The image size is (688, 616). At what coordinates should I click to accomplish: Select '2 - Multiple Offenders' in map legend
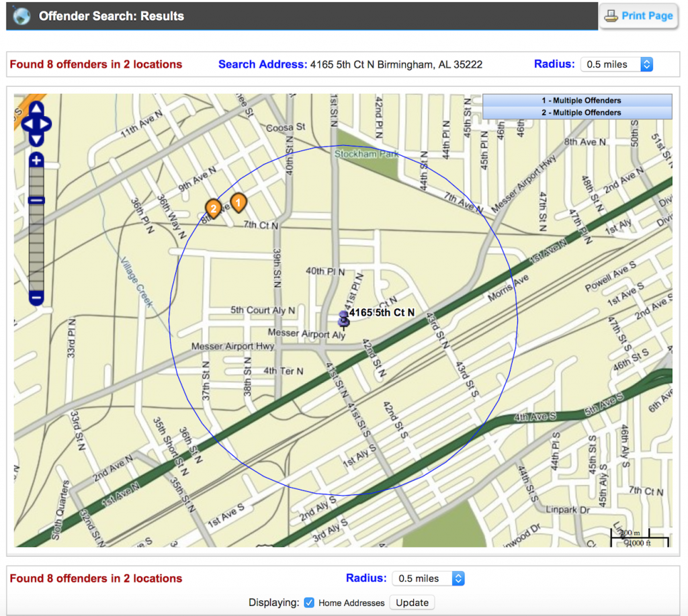[577, 113]
